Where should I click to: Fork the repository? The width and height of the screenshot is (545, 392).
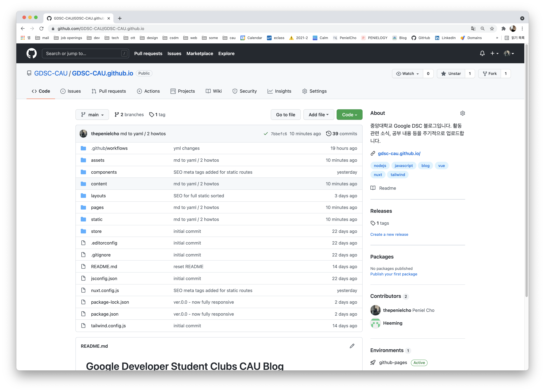(490, 74)
